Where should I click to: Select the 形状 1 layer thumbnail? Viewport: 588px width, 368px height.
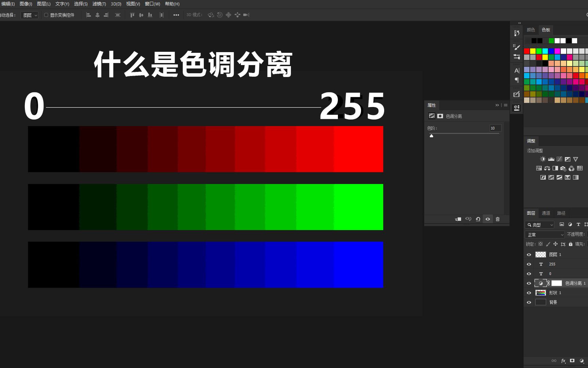point(541,293)
